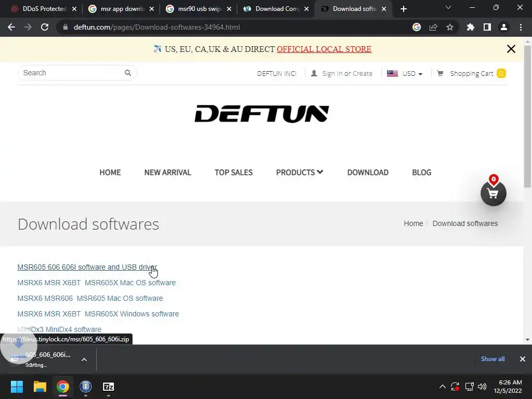Download MSR605 606 606I software and USB driver
Viewport: 532px width, 399px height.
click(87, 267)
